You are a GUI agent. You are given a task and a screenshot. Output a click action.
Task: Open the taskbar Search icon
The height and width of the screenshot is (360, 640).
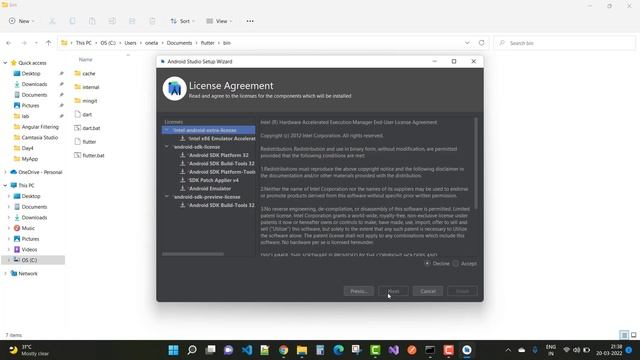click(192, 350)
